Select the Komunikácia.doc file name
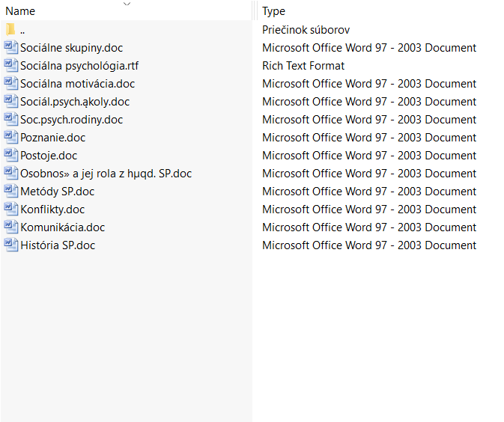Screen dimensions: 504x422 63,227
